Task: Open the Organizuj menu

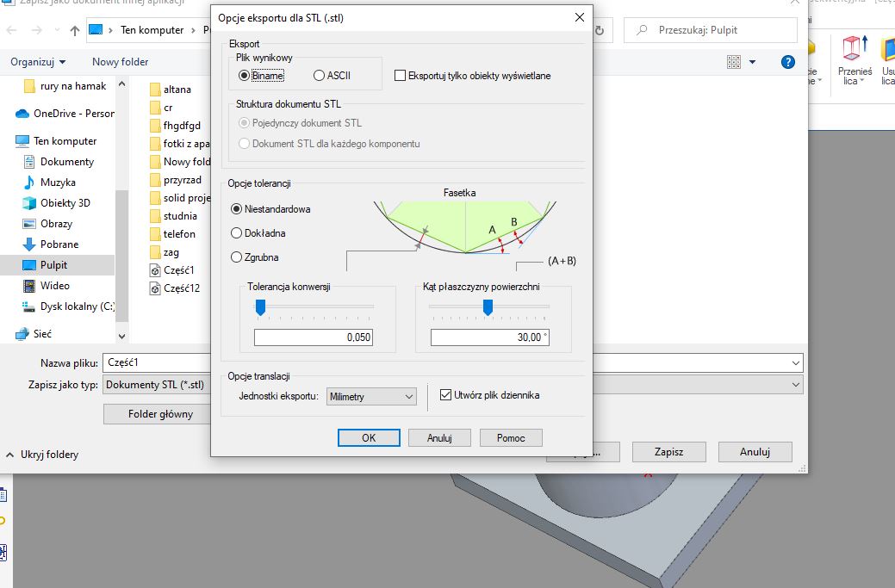Action: pyautogui.click(x=38, y=62)
